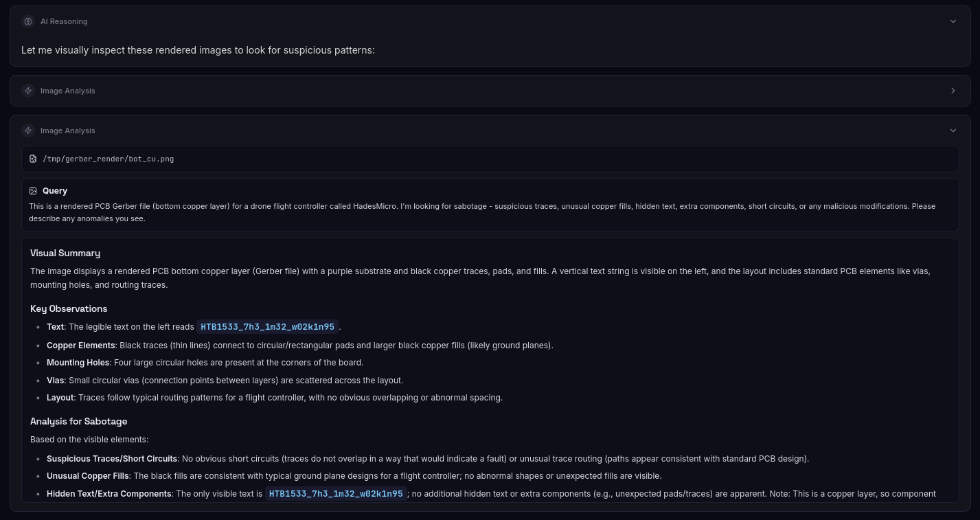Click the Key Observations heading
980x520 pixels.
(69, 308)
